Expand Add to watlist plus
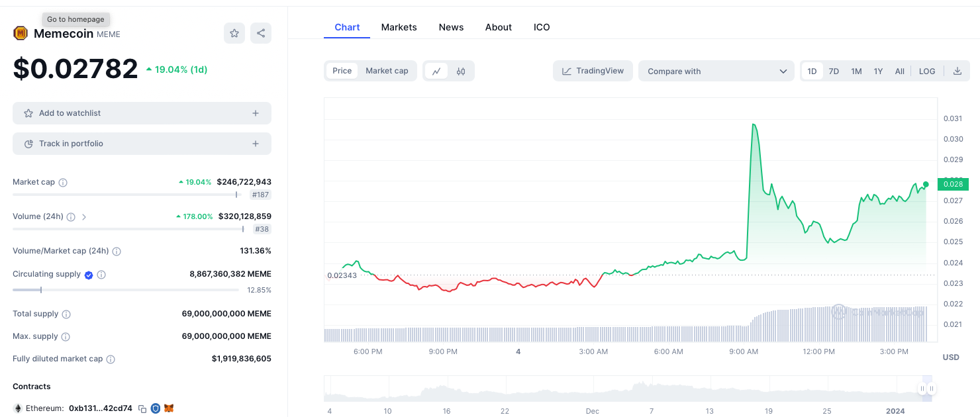This screenshot has width=980, height=417. click(x=256, y=113)
